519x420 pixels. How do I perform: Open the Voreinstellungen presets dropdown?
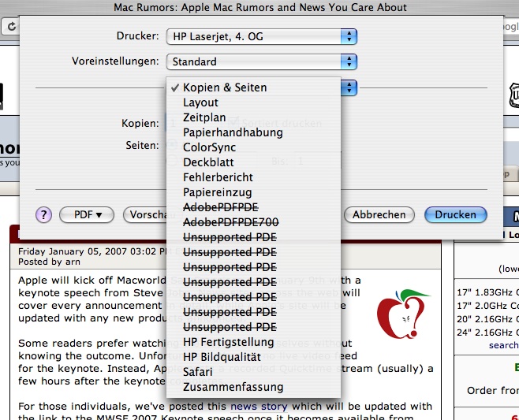click(262, 61)
